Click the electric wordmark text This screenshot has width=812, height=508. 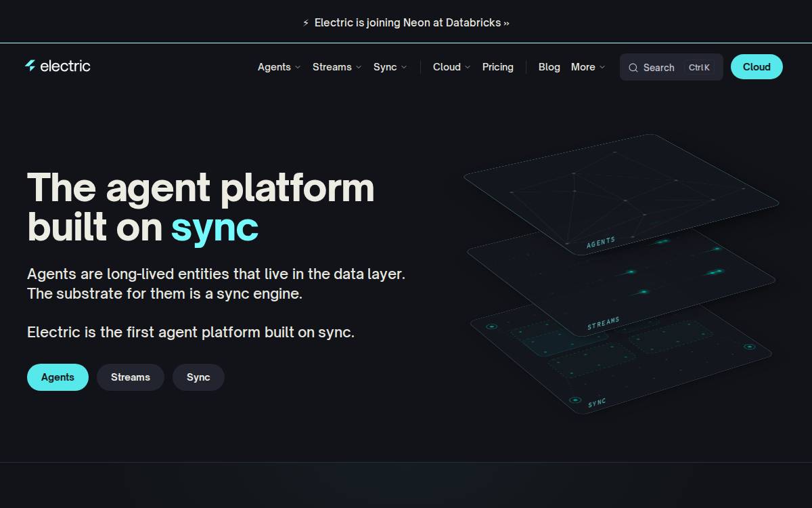65,66
